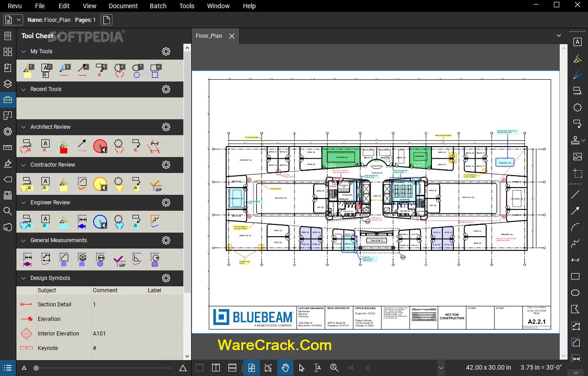Open the Tools menu
This screenshot has width=588, height=376.
click(x=187, y=6)
